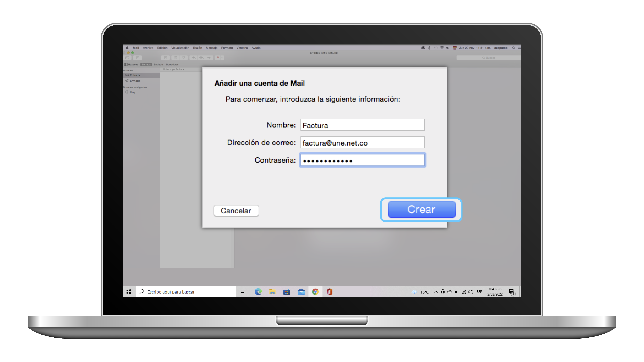Select the Hoy smart mailbox
Viewport: 644px width, 362px height.
141,92
